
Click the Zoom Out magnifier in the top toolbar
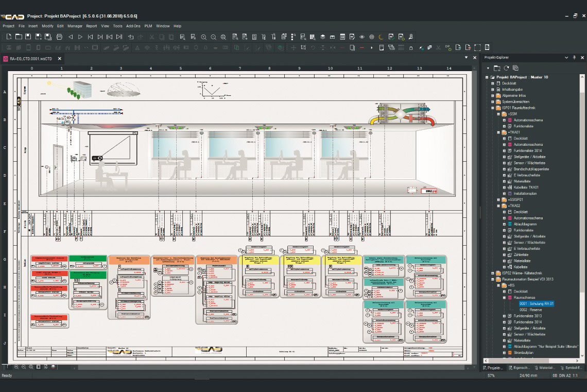click(213, 37)
